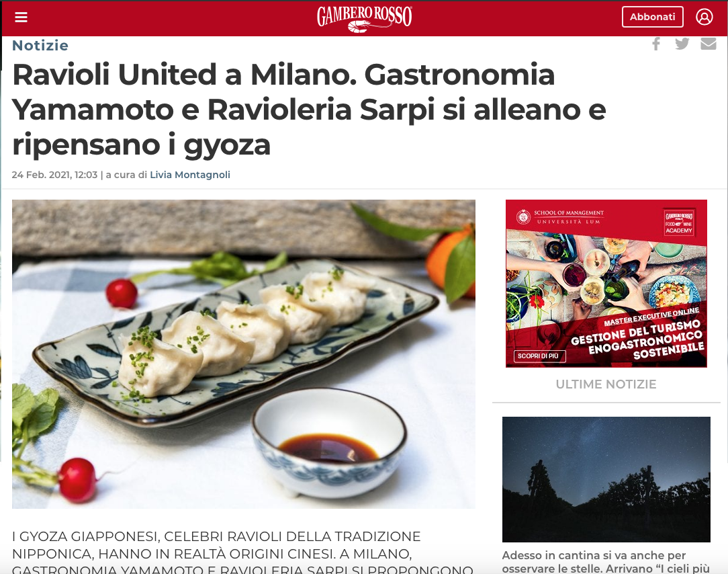Share article on Facebook
This screenshot has height=574, width=728.
656,44
